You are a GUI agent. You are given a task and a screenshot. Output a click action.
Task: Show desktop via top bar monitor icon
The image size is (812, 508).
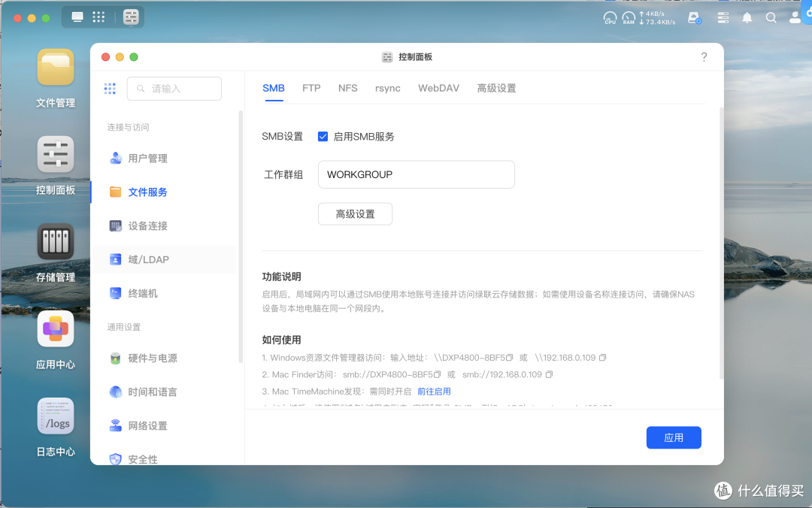click(x=77, y=17)
